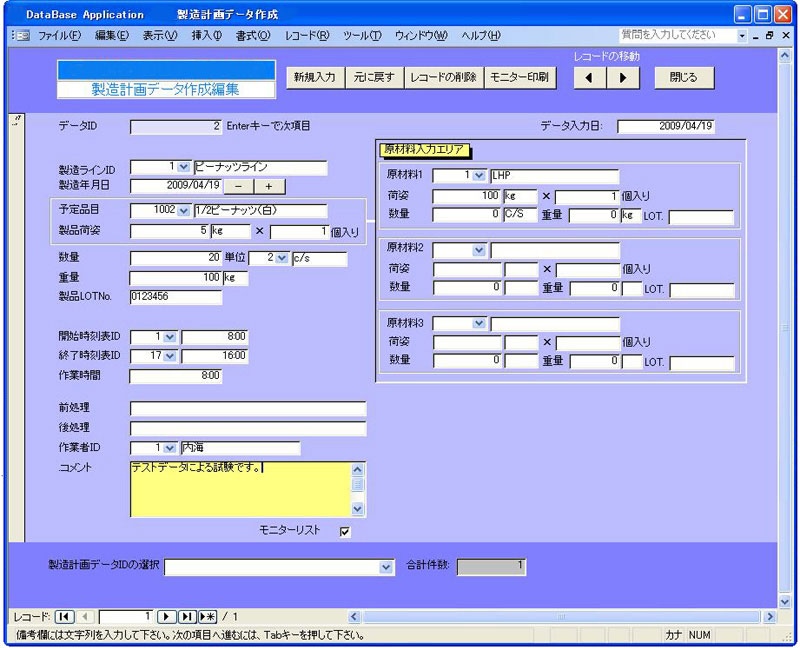Click the 作業時間 field showing 8:00
Image resolution: width=800 pixels, height=650 pixels.
pos(176,377)
